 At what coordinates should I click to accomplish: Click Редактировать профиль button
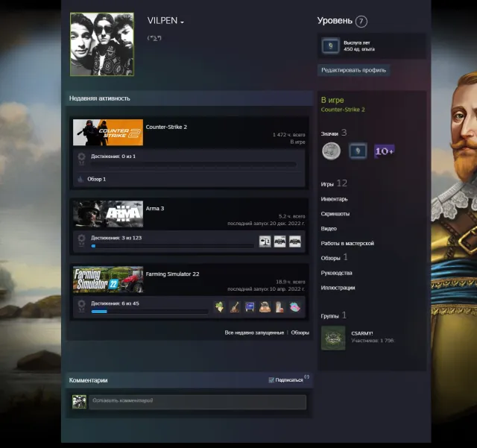tap(353, 70)
